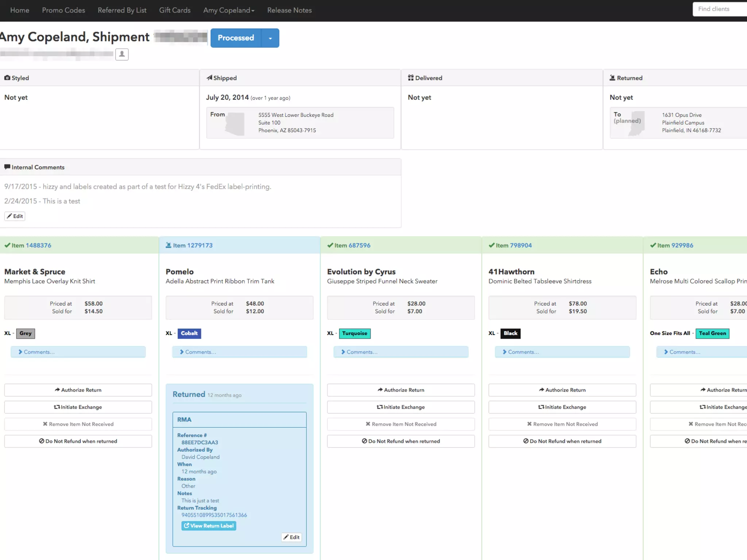
Task: Edit the Internal Comments
Action: tap(15, 216)
